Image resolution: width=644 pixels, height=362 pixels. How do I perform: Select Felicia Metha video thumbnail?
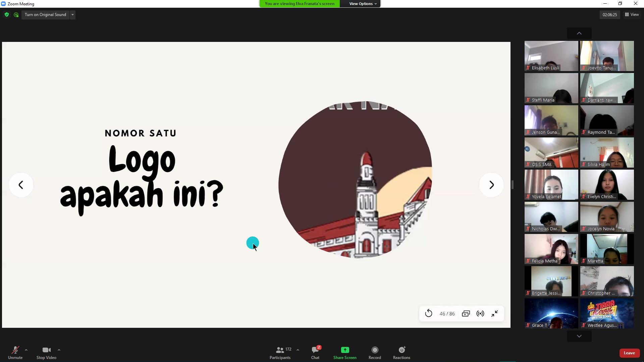[551, 249]
